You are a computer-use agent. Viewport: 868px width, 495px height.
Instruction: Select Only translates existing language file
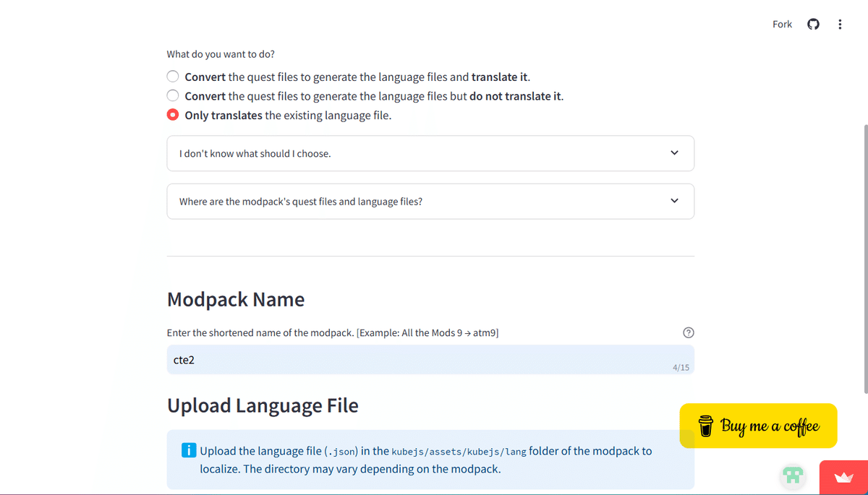(x=173, y=115)
